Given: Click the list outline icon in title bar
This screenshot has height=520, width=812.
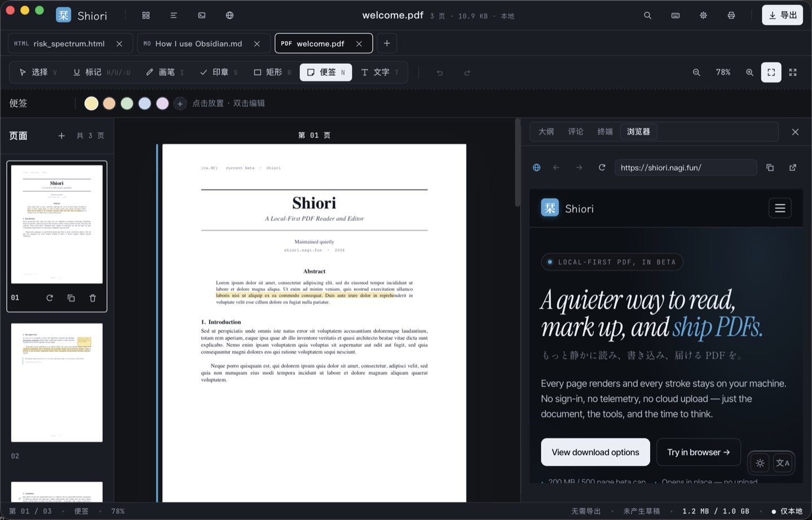Looking at the screenshot, I should pyautogui.click(x=174, y=15).
